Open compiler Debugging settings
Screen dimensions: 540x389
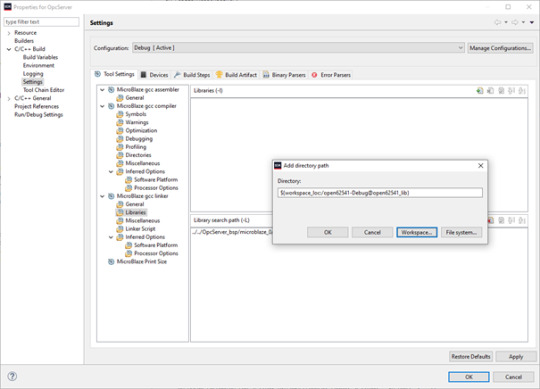pyautogui.click(x=139, y=139)
